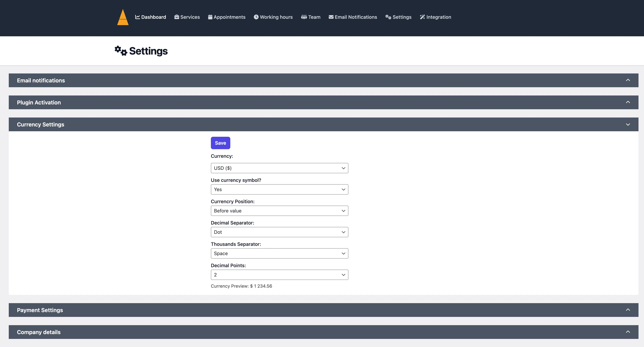Open the Appointments page
Viewport: 644px width, 347px height.
click(227, 17)
